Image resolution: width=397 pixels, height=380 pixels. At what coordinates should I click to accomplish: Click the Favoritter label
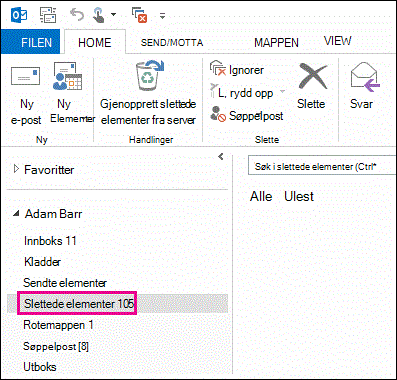point(49,170)
